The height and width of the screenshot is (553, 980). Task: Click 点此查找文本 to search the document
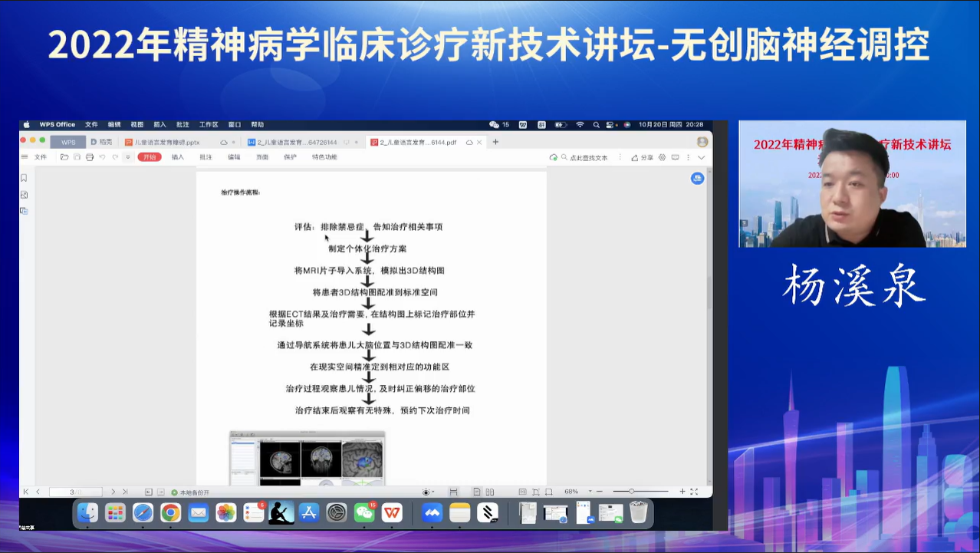tap(589, 157)
